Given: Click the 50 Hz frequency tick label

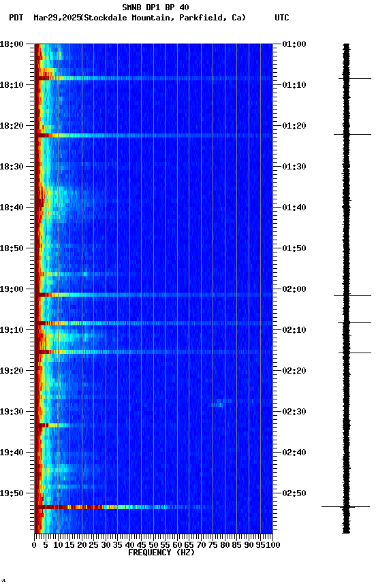Looking at the screenshot, I should click(x=153, y=545).
